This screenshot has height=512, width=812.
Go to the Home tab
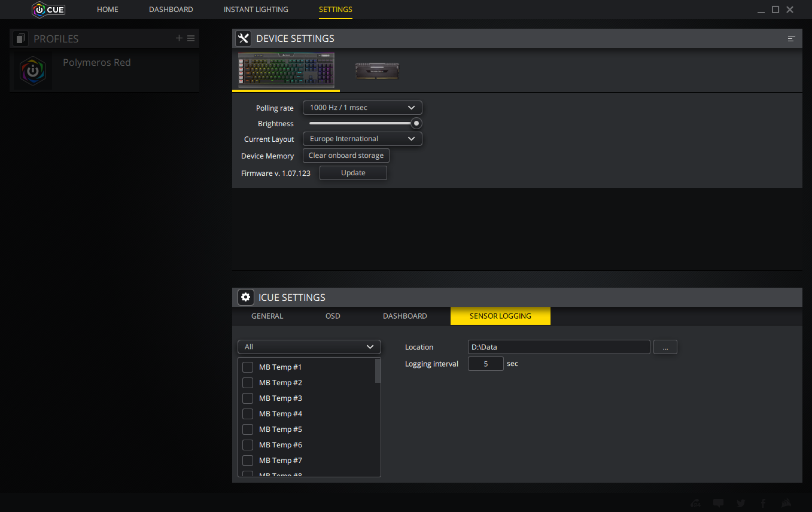pos(108,10)
